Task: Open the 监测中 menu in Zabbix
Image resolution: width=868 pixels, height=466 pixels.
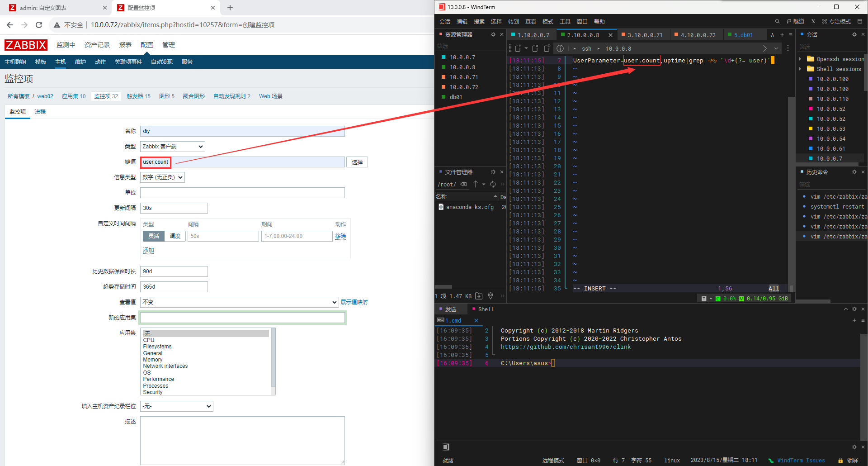Action: (66, 45)
